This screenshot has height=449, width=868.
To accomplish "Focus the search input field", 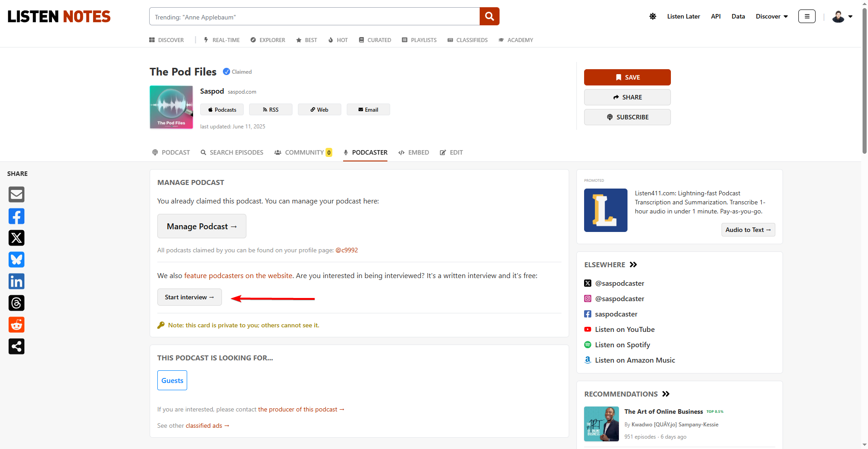I will pyautogui.click(x=314, y=16).
